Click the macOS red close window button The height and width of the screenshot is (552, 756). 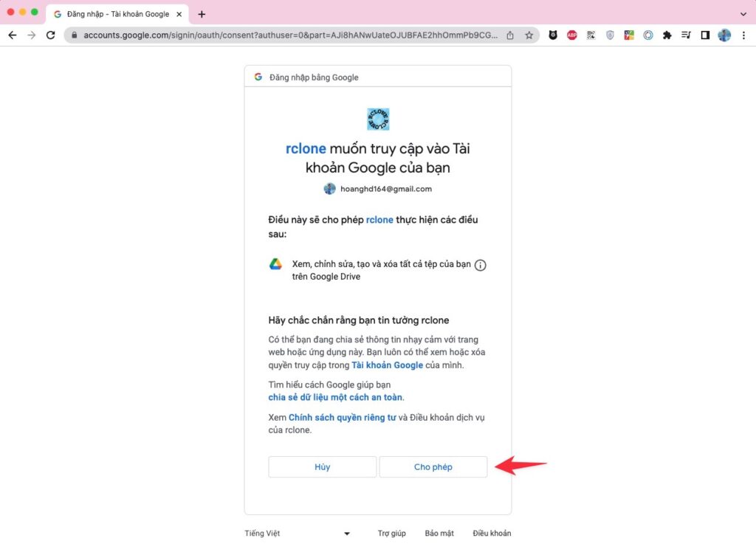pyautogui.click(x=10, y=12)
